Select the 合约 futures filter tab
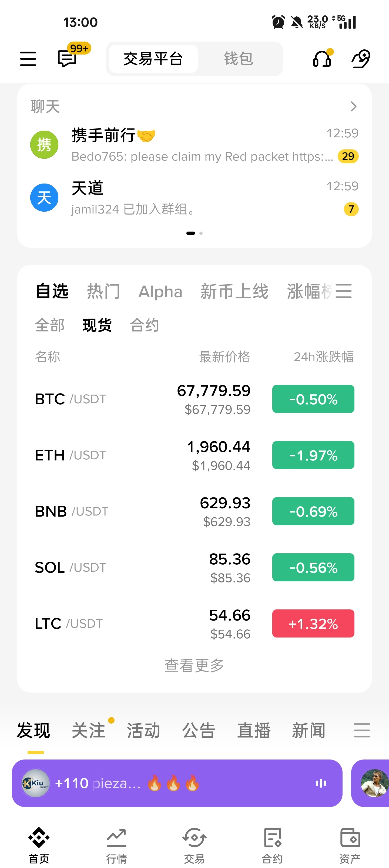 pyautogui.click(x=145, y=325)
